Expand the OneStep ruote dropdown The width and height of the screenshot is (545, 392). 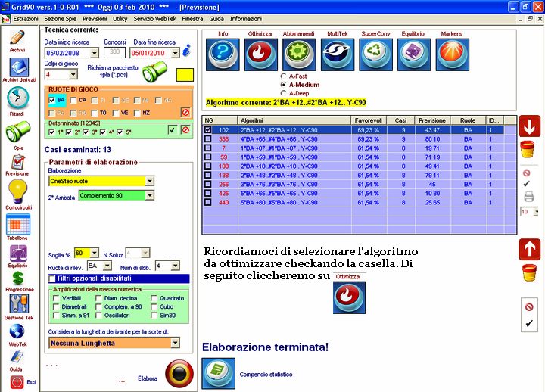pos(148,181)
